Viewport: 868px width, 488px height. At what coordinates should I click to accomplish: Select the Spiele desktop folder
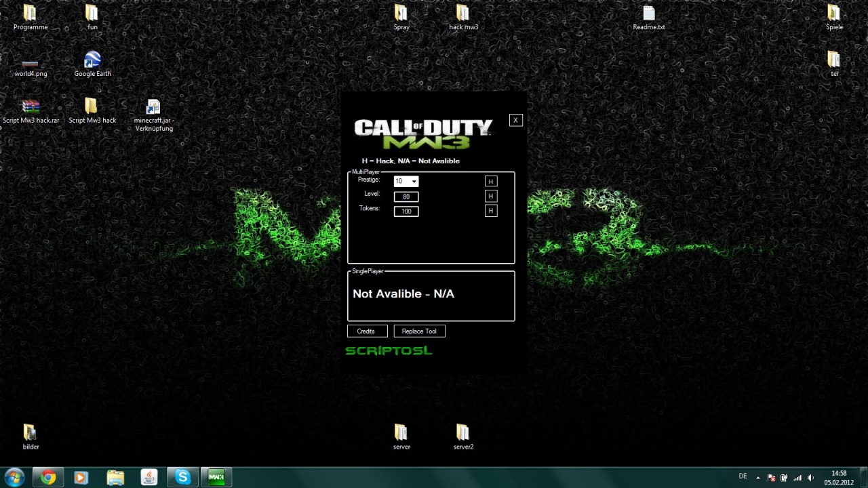point(834,18)
